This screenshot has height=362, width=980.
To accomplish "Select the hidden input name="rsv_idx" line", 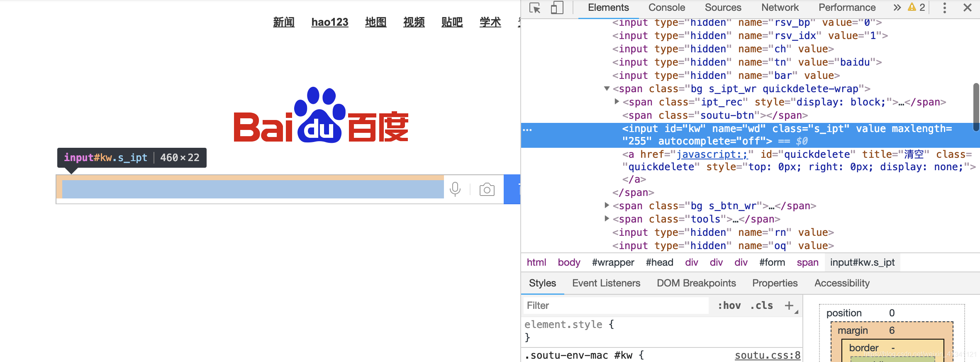I will [x=750, y=36].
